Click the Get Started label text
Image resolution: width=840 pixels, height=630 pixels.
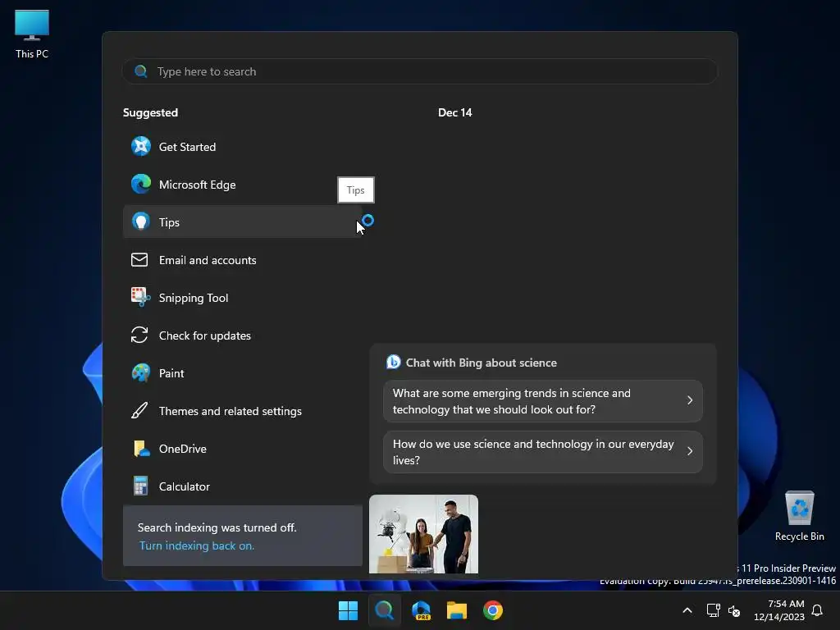[x=187, y=147]
